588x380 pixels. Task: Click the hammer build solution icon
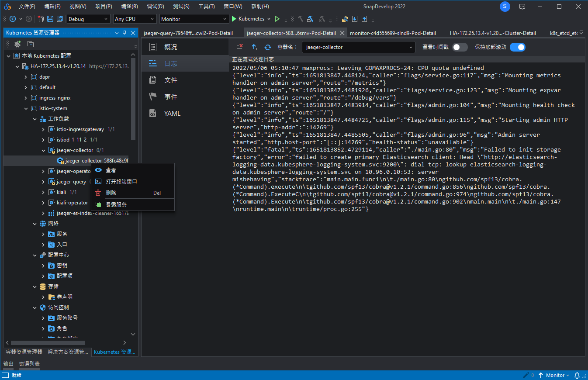[301, 19]
